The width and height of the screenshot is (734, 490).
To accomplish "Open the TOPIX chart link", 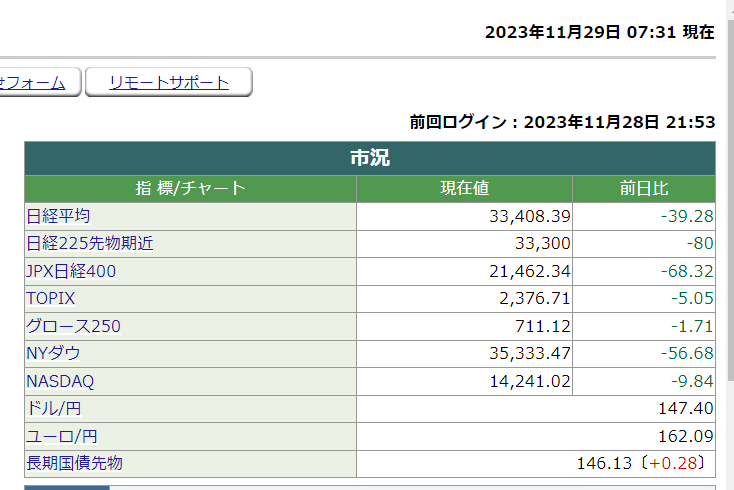I will point(51,298).
